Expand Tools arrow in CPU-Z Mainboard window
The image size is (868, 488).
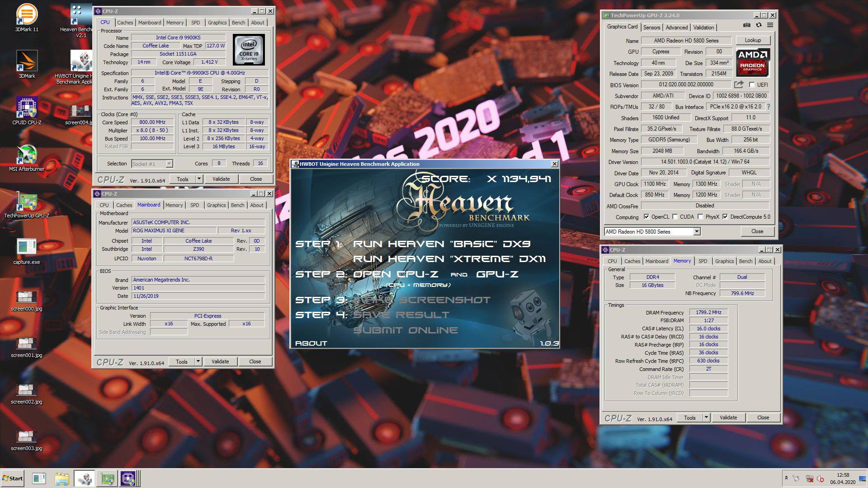tap(198, 361)
